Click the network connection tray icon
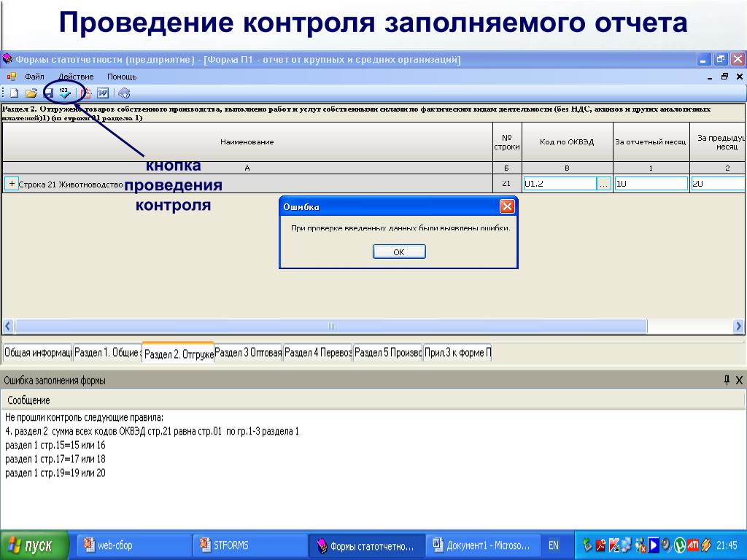747x560 pixels. 627,545
